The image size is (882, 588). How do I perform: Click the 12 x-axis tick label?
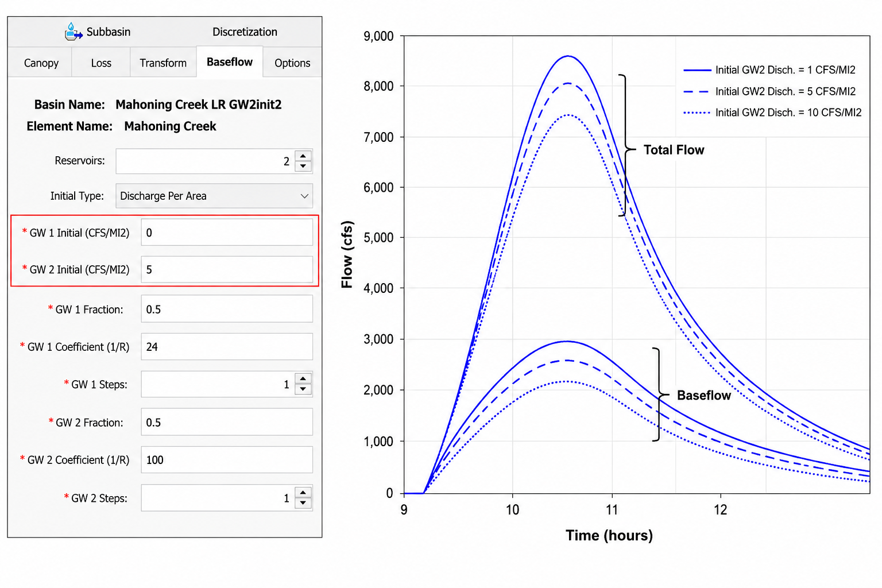pos(720,510)
